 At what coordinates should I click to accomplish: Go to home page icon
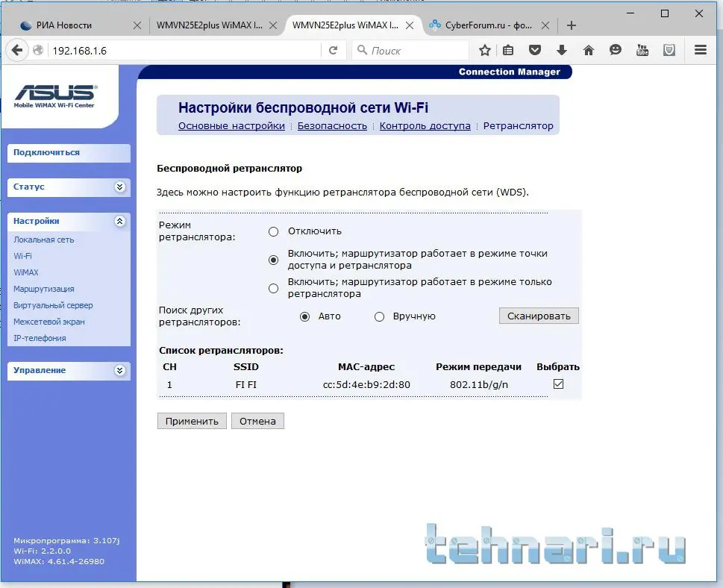(589, 50)
